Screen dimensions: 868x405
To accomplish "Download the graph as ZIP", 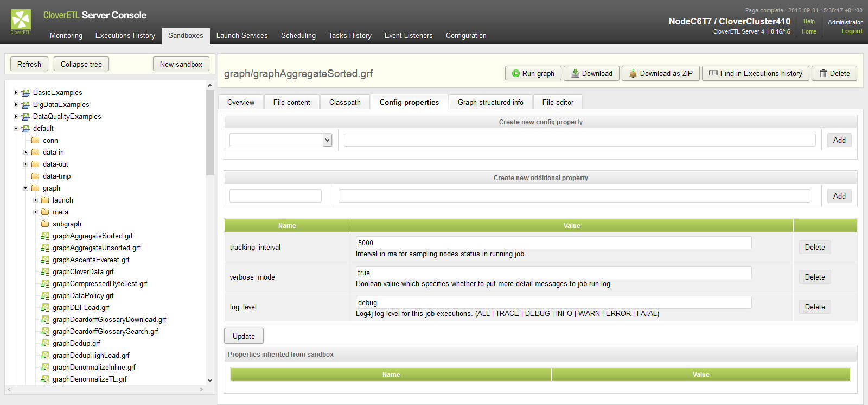I will 661,73.
